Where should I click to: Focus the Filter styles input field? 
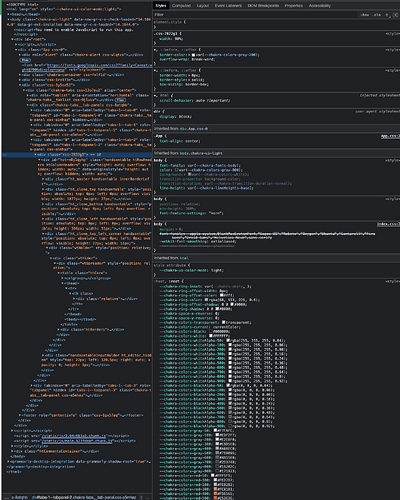pos(253,15)
